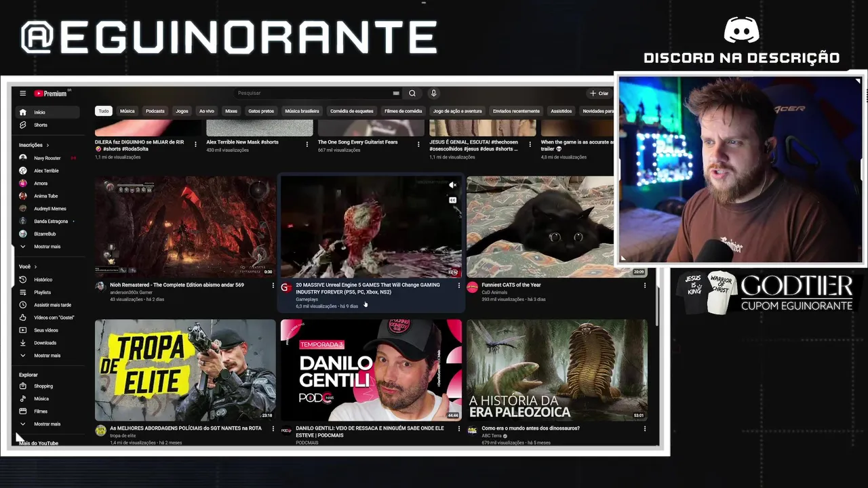Screen dimensions: 868x488
Task: Toggle captions on Unreal Engine preview
Action: (x=452, y=200)
